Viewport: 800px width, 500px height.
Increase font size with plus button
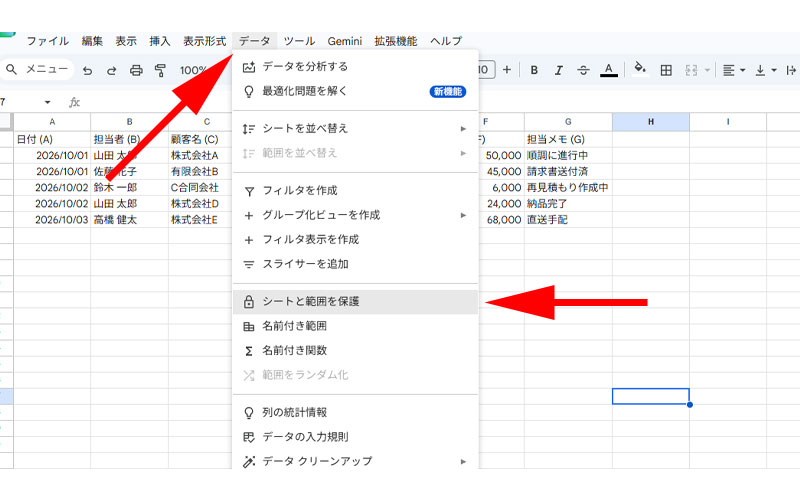pyautogui.click(x=507, y=69)
